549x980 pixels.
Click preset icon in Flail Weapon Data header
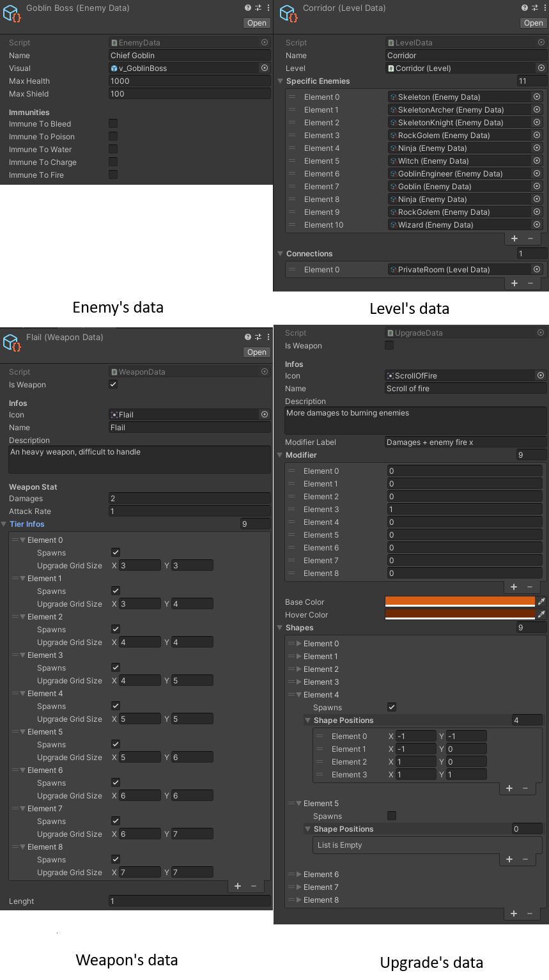[258, 337]
